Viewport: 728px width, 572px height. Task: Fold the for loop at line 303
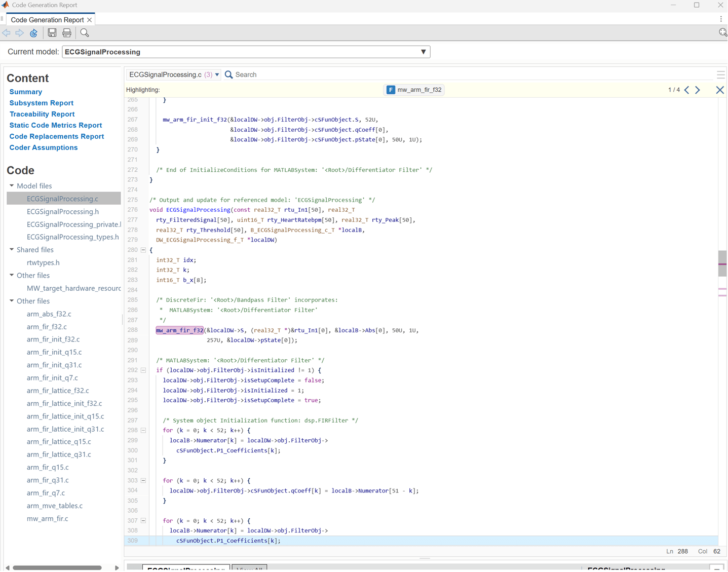click(143, 480)
